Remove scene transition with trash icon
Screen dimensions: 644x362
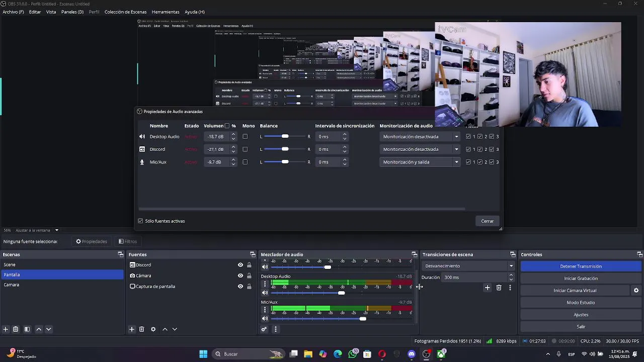coord(499,288)
